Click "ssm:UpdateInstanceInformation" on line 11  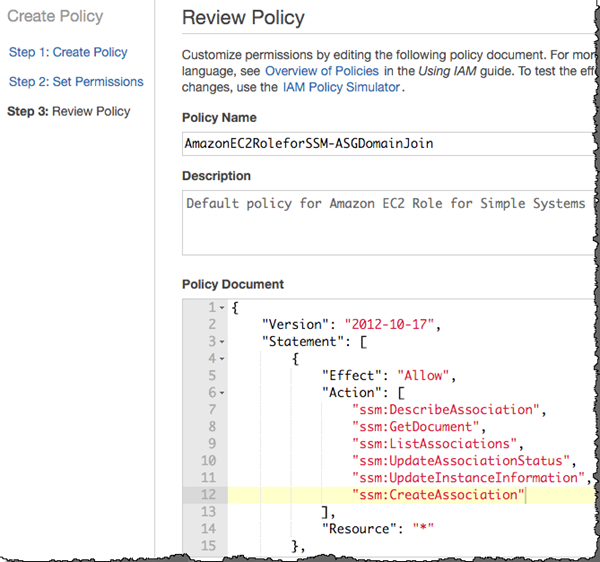click(468, 478)
